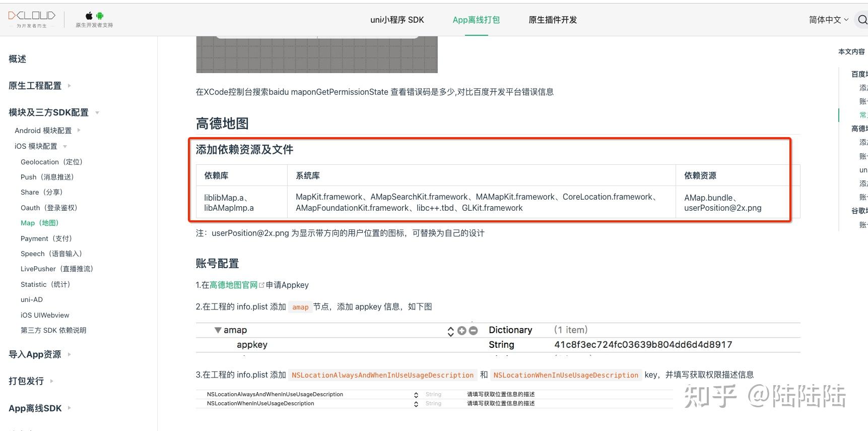Click the amap inline code tag
This screenshot has width=868, height=431.
[300, 307]
